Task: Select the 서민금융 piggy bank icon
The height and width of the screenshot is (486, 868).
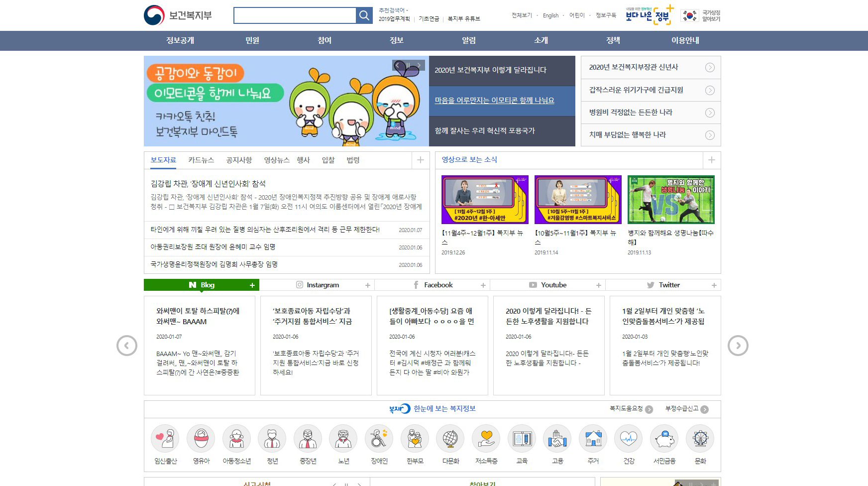Action: click(x=664, y=439)
